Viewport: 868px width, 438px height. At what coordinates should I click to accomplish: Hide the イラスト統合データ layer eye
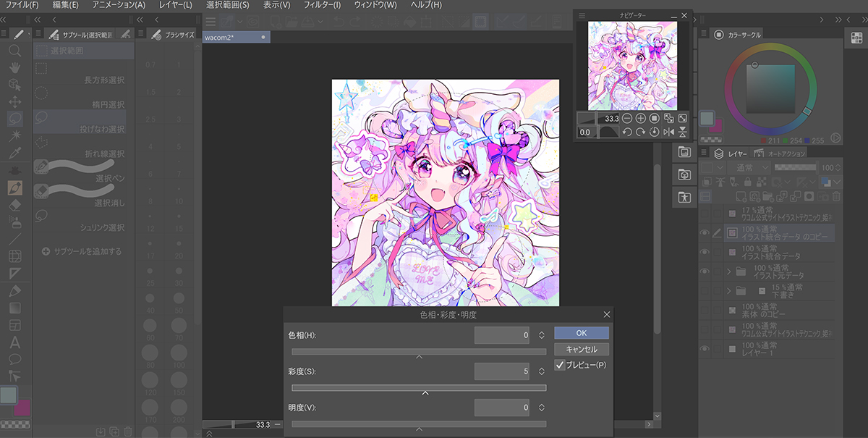[x=705, y=251]
